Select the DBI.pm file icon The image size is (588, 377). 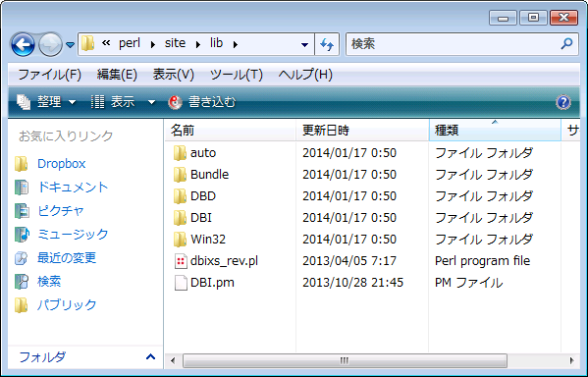point(181,283)
